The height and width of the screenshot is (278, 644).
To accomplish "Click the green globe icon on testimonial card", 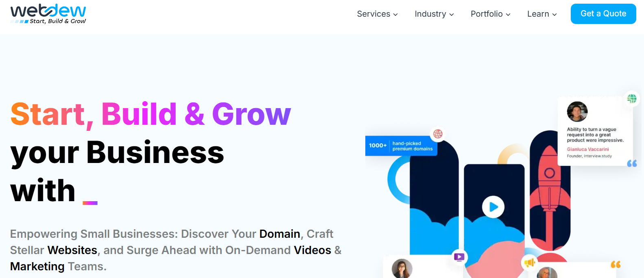I will point(632,98).
